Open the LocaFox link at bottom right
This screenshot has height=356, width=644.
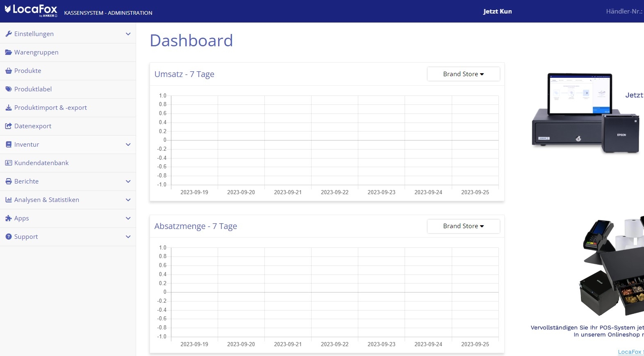coord(630,352)
